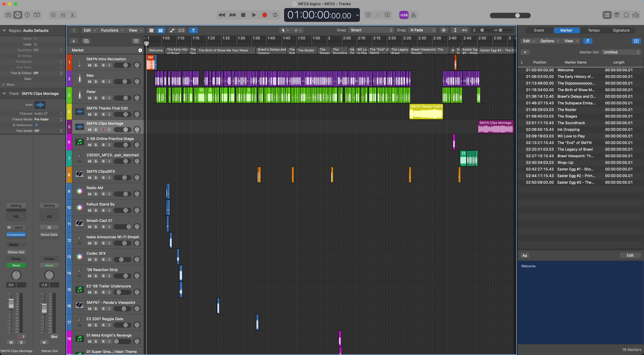644x355 pixels.
Task: Toggle the Q-Reference checkbox
Action: [x=37, y=125]
